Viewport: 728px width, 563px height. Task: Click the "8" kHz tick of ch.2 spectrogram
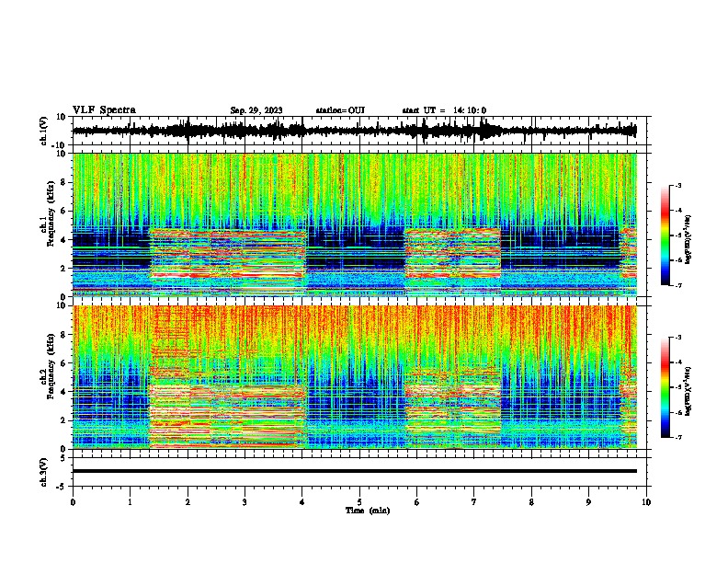64,335
